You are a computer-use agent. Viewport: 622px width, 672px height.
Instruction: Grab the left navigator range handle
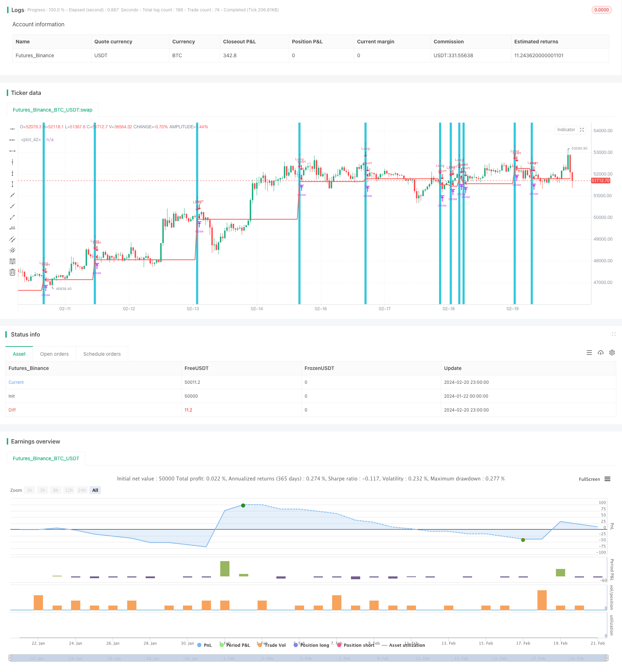(10, 658)
